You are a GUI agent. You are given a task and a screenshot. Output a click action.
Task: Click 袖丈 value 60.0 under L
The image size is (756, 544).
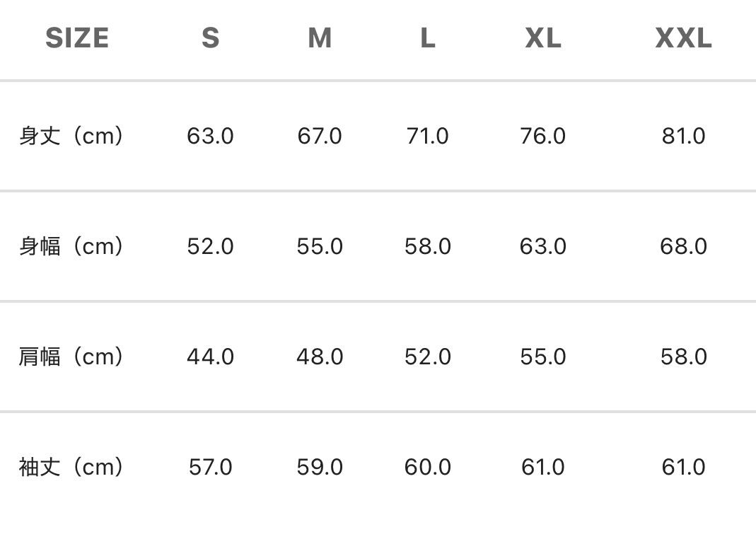(427, 467)
